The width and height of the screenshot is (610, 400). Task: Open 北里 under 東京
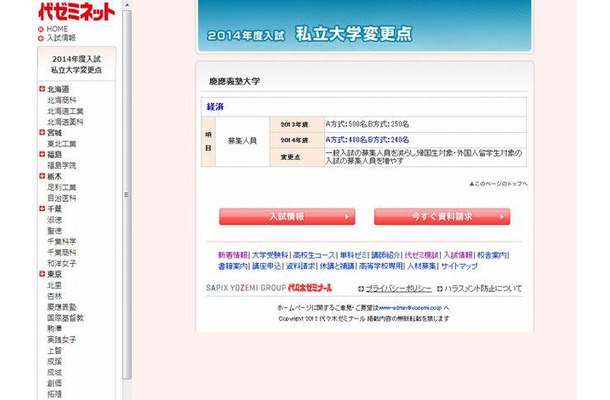54,285
